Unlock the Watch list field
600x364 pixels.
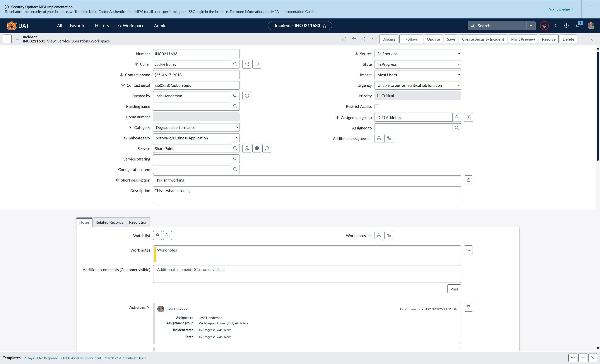click(x=158, y=235)
